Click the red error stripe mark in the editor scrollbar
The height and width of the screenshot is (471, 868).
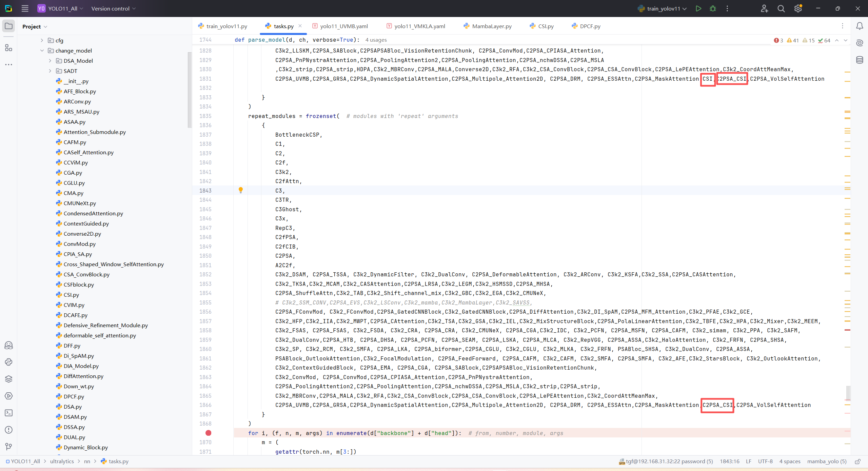tap(847, 330)
